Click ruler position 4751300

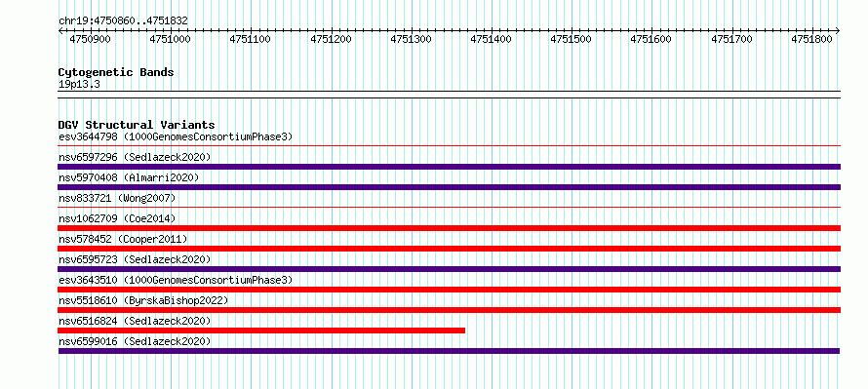tap(412, 39)
